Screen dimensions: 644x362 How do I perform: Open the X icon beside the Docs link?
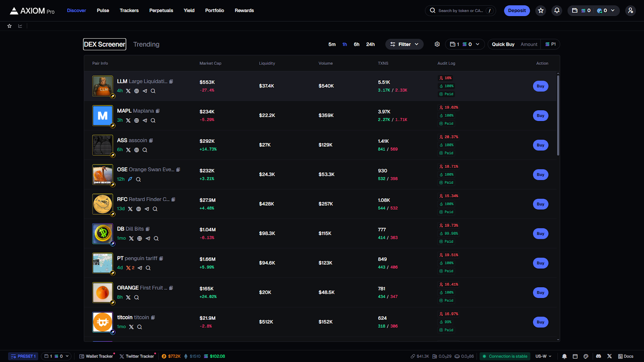click(x=609, y=356)
